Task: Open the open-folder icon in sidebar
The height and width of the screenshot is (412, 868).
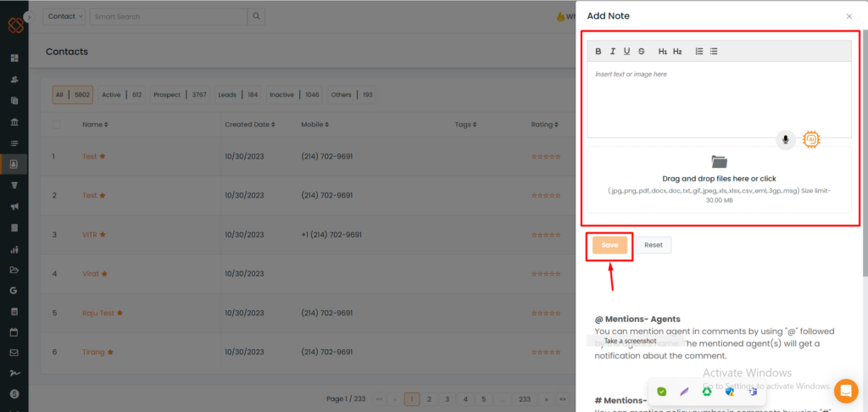Action: pyautogui.click(x=14, y=270)
